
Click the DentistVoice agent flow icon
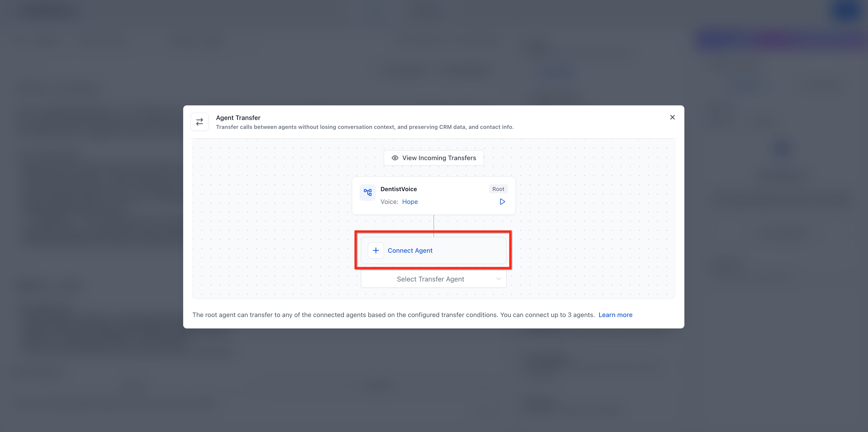[x=368, y=193]
